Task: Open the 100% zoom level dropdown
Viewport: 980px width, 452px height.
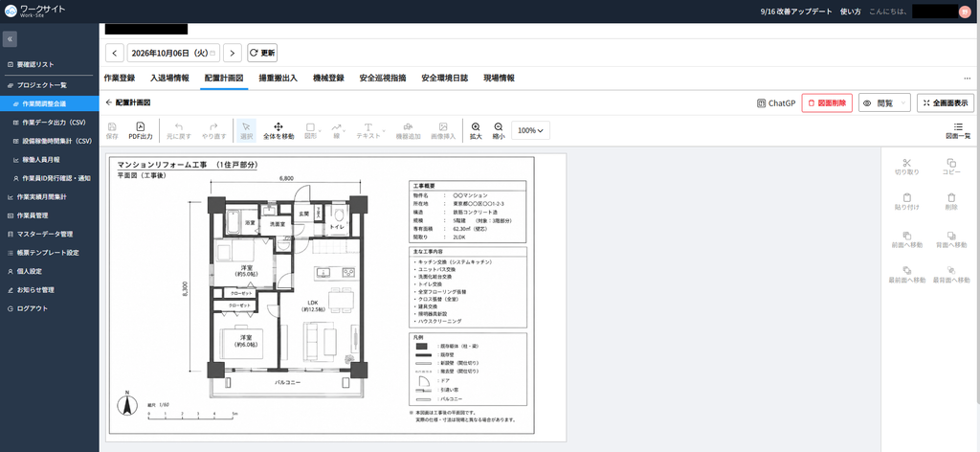Action: [x=530, y=130]
